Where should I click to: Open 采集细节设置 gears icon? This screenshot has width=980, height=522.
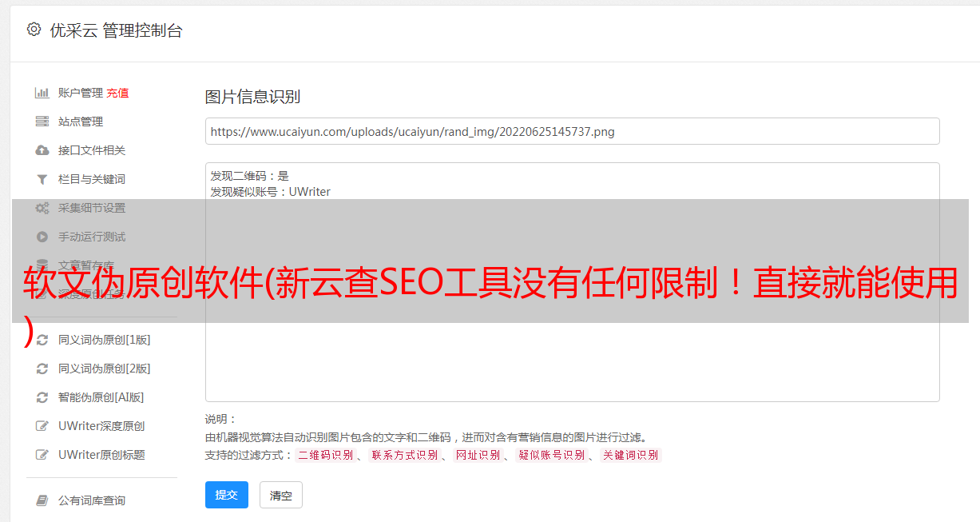point(42,208)
